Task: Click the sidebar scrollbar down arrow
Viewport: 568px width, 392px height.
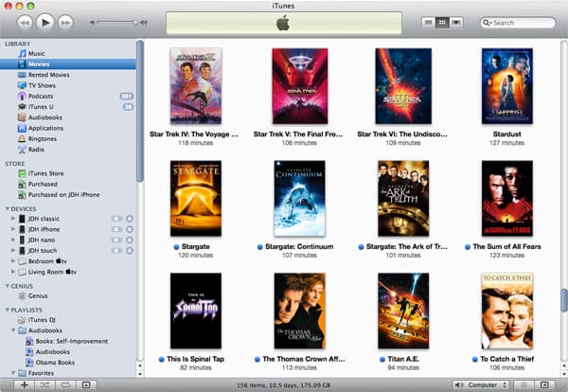Action: tap(140, 374)
